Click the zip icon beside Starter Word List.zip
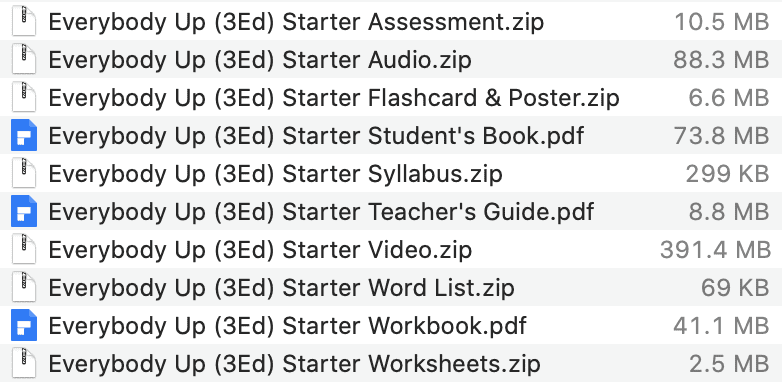Screen dimensions: 782x382 pos(24,287)
